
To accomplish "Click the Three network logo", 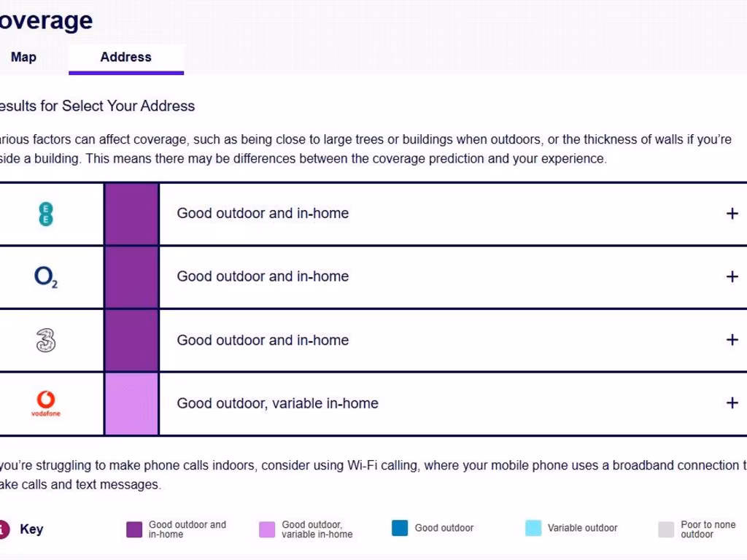I will click(45, 341).
